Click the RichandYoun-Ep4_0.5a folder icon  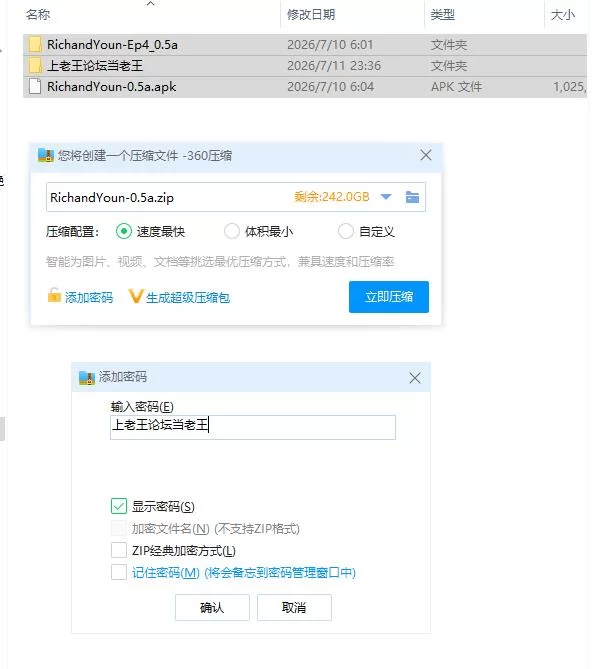(x=35, y=44)
